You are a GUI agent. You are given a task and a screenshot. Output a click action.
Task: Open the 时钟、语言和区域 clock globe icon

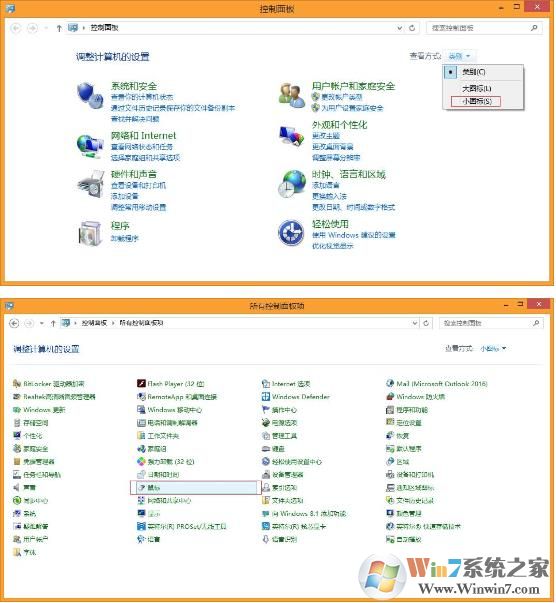click(x=291, y=184)
